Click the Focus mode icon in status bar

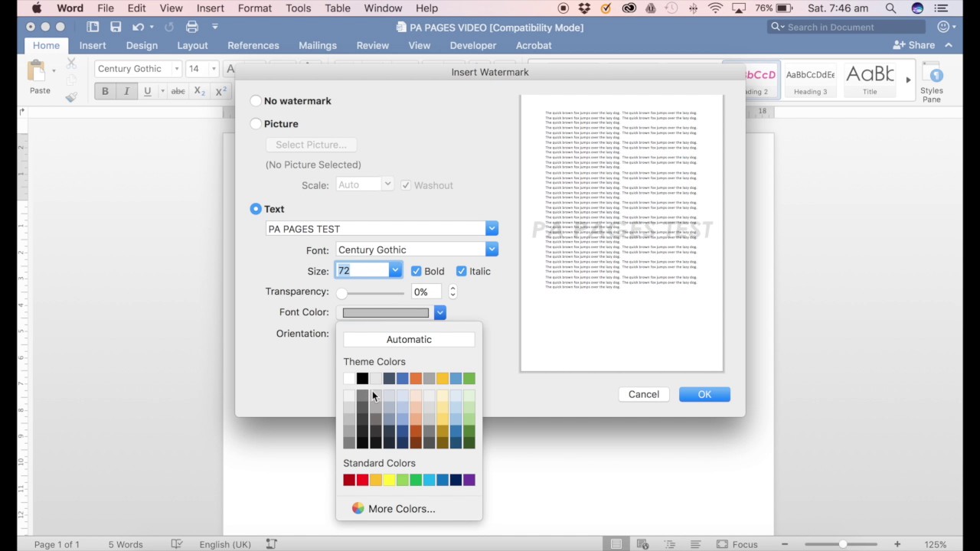[722, 544]
